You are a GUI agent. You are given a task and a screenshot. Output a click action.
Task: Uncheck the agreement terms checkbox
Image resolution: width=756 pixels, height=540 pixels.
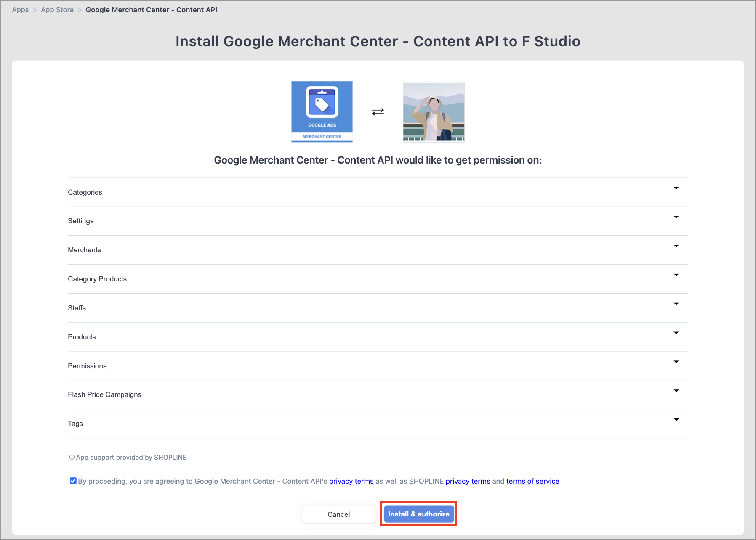coord(73,481)
